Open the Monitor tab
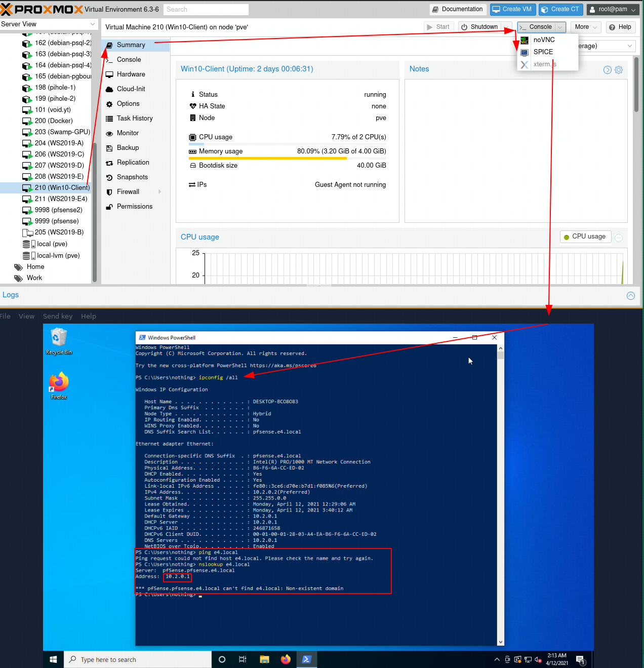This screenshot has height=668, width=644. pos(136,133)
